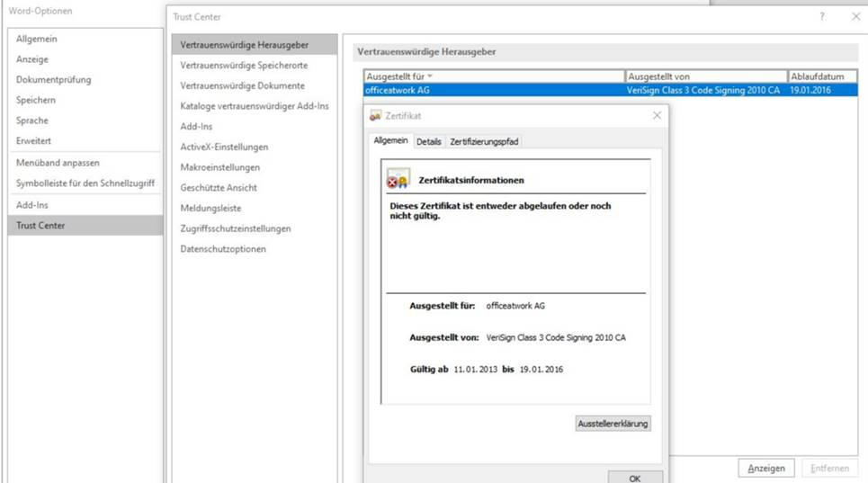Open Trust Center help question mark
This screenshot has height=483, width=868.
[822, 16]
